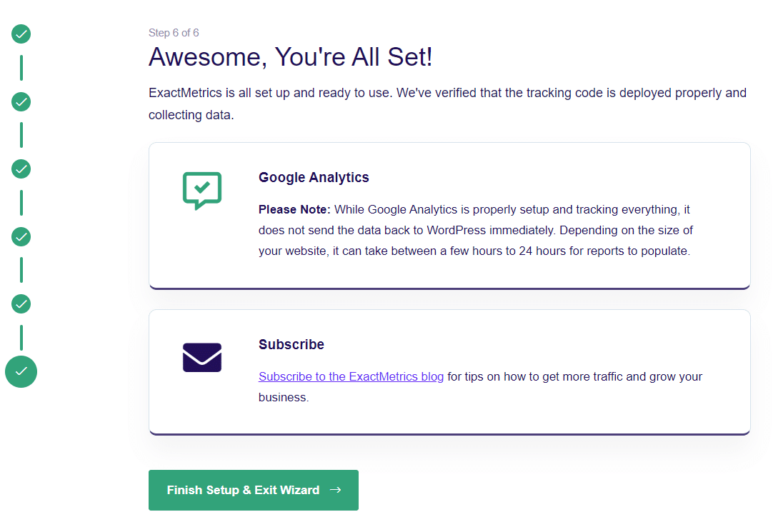The image size is (783, 532).
Task: Click the Google Analytics card heading
Action: 314,177
